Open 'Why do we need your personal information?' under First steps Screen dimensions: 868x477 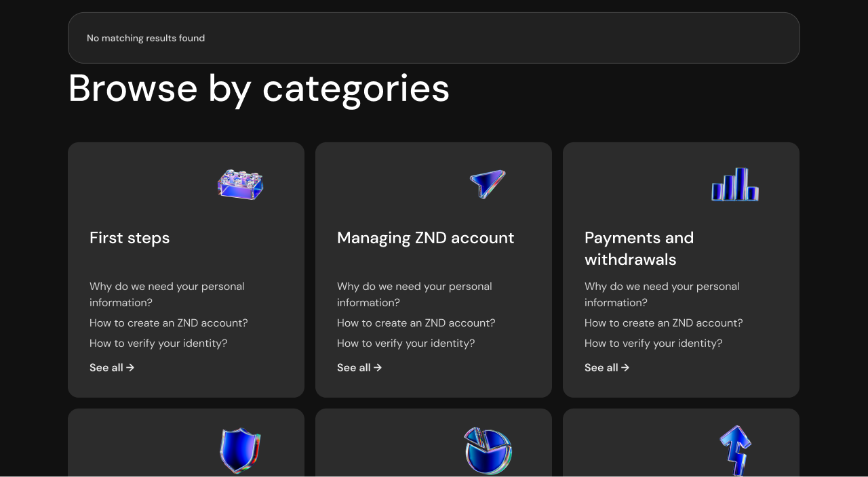point(167,294)
